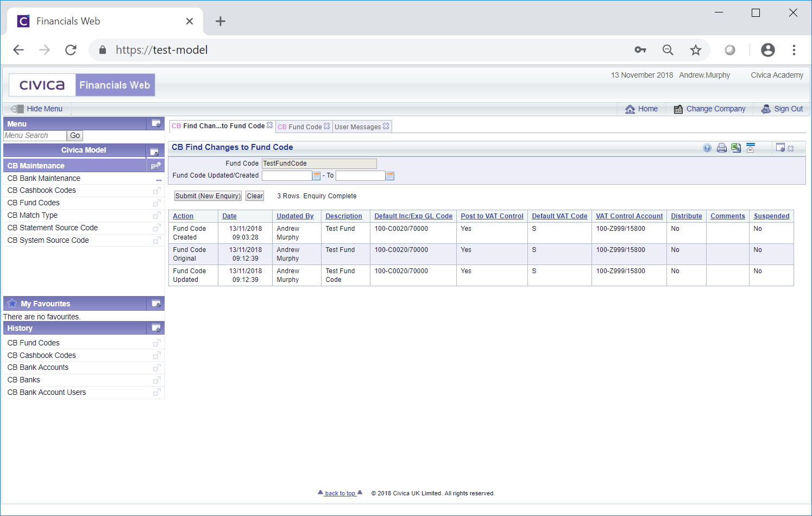This screenshot has height=516, width=812.
Task: Sort table by Date column
Action: pos(230,216)
